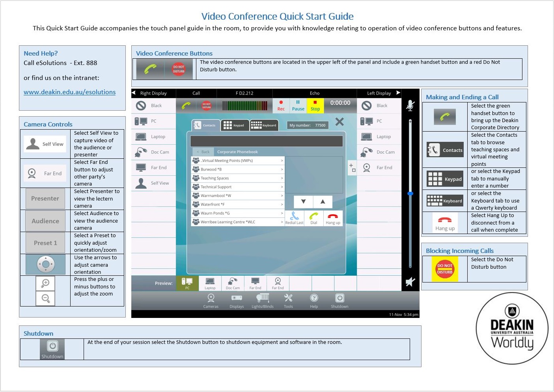The image size is (554, 392).
Task: Stop the recording
Action: (x=315, y=106)
